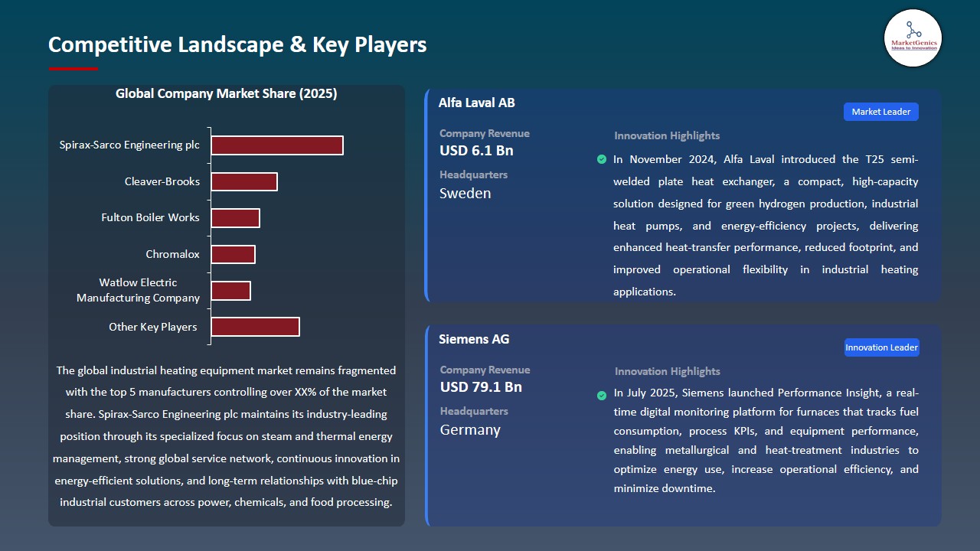
Task: Click the green checkmark beside Siemens highlight
Action: click(602, 396)
